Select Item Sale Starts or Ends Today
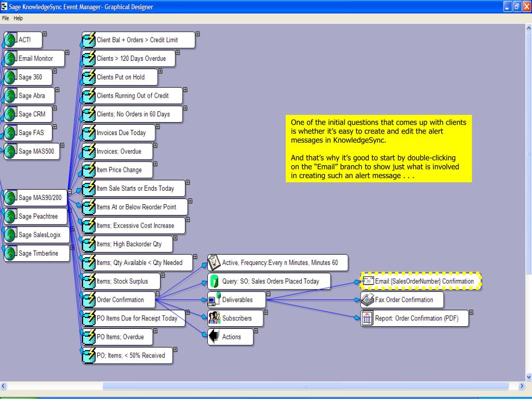 [x=134, y=188]
